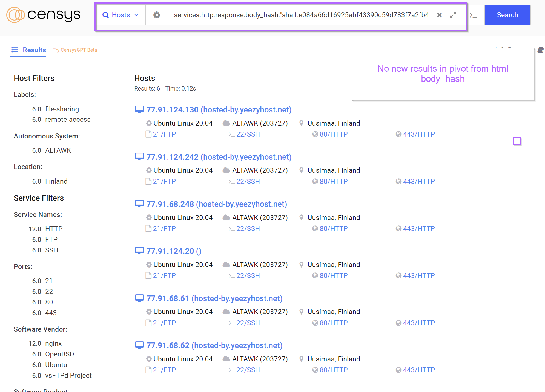Open search settings gear icon
The width and height of the screenshot is (545, 392).
(157, 15)
